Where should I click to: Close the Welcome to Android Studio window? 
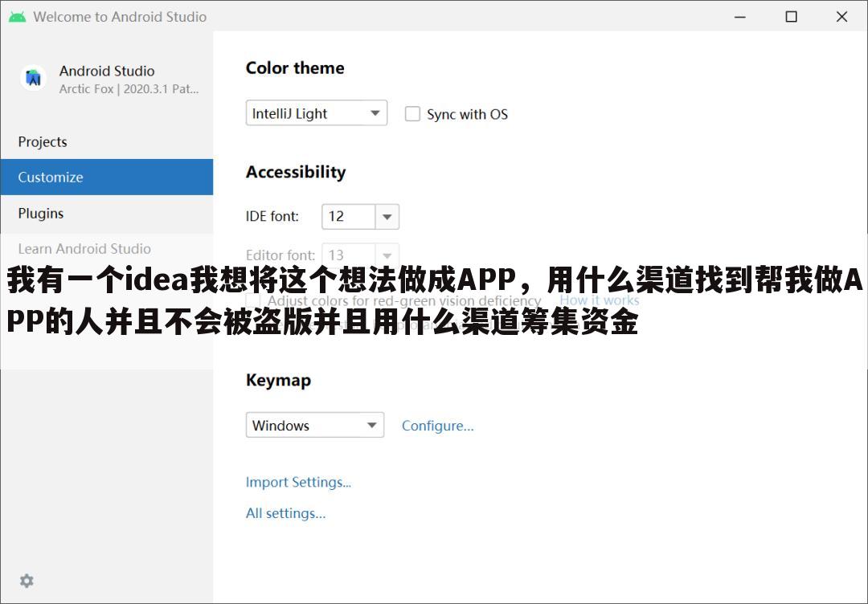tap(841, 17)
